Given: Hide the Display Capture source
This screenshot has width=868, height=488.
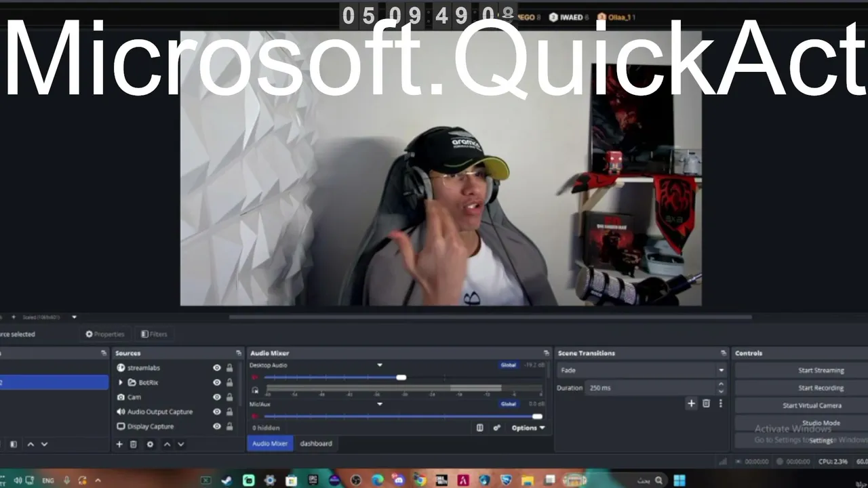Looking at the screenshot, I should click(x=217, y=426).
